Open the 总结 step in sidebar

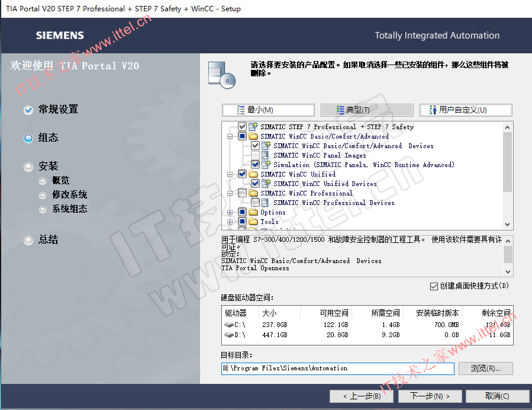[x=41, y=240]
